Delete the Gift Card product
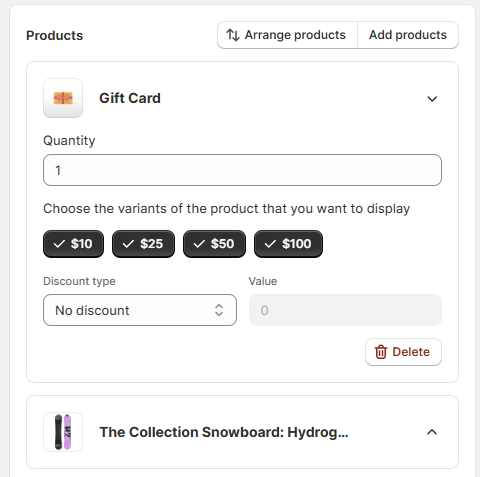This screenshot has height=477, width=480. (403, 352)
